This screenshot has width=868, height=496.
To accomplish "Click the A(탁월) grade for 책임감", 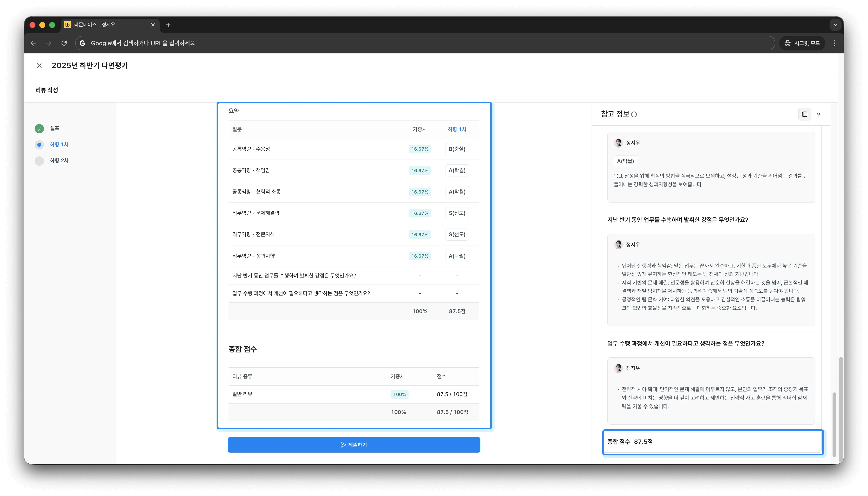I will click(x=457, y=170).
